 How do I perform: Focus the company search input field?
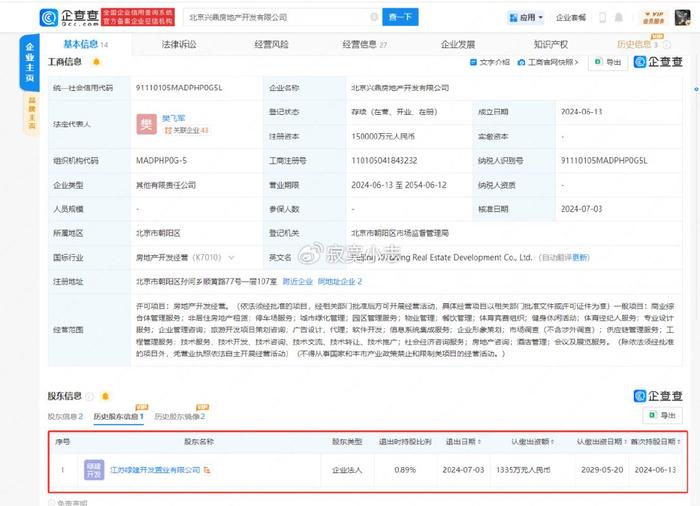coord(283,17)
